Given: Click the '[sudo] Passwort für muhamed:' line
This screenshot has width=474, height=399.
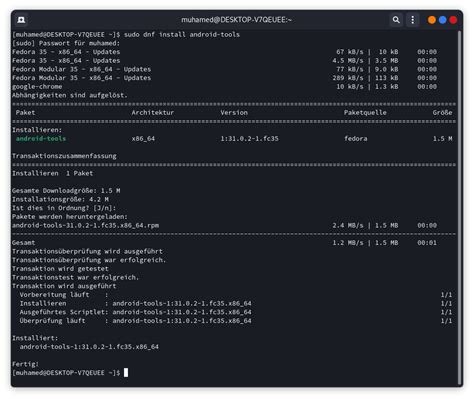Looking at the screenshot, I should point(66,43).
